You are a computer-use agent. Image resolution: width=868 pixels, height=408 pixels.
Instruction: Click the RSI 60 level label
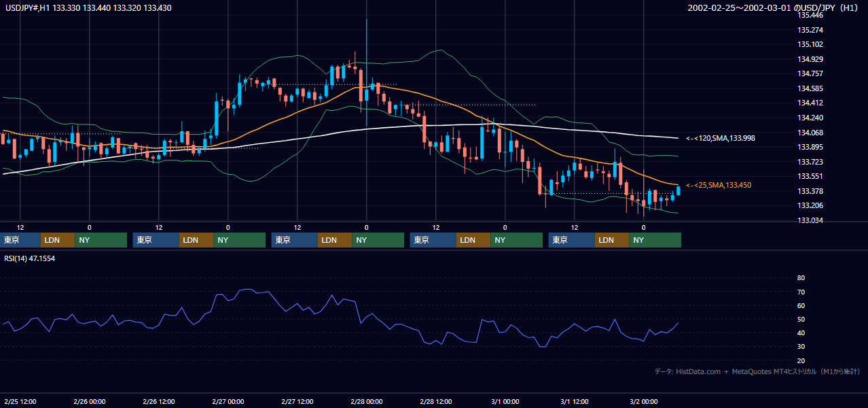(801, 305)
